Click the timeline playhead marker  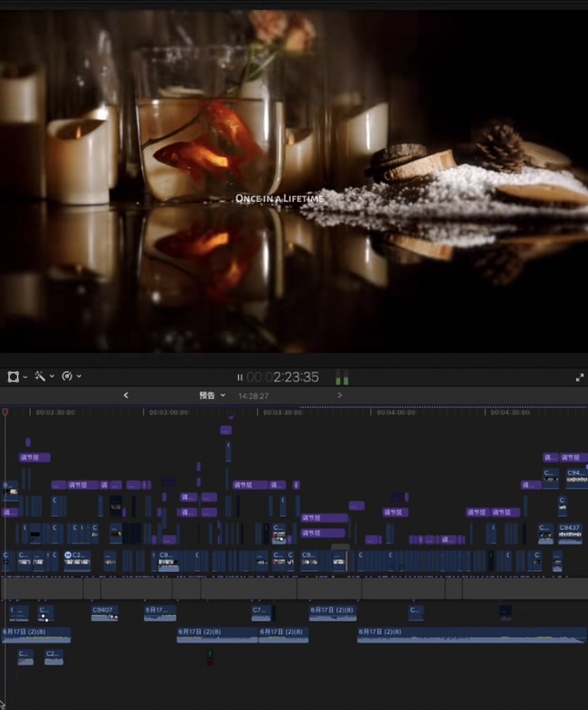pyautogui.click(x=5, y=412)
